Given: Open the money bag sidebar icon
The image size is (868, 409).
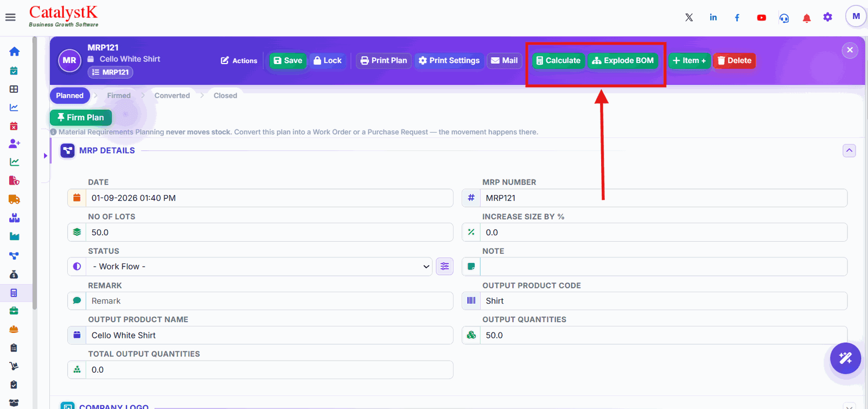Looking at the screenshot, I should (14, 274).
